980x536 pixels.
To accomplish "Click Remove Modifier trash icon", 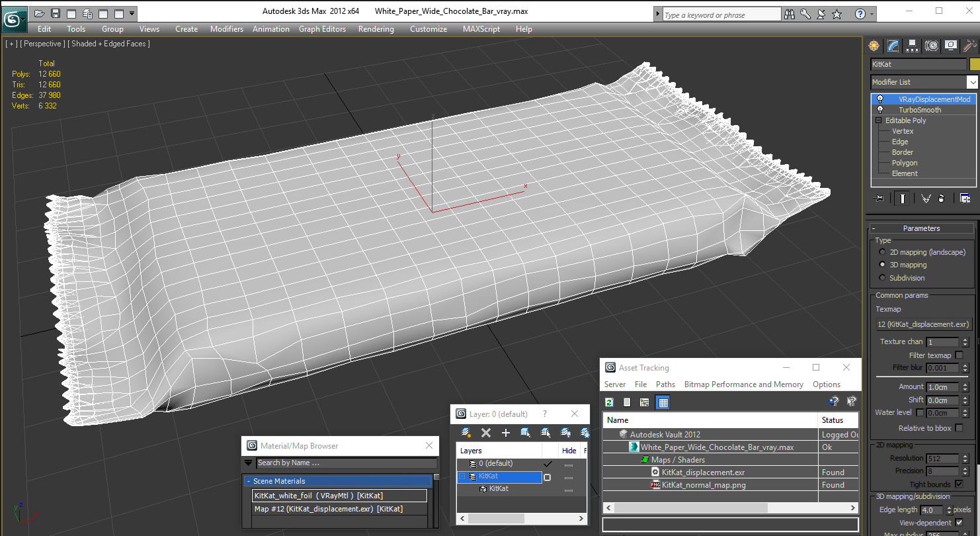I will 941,198.
